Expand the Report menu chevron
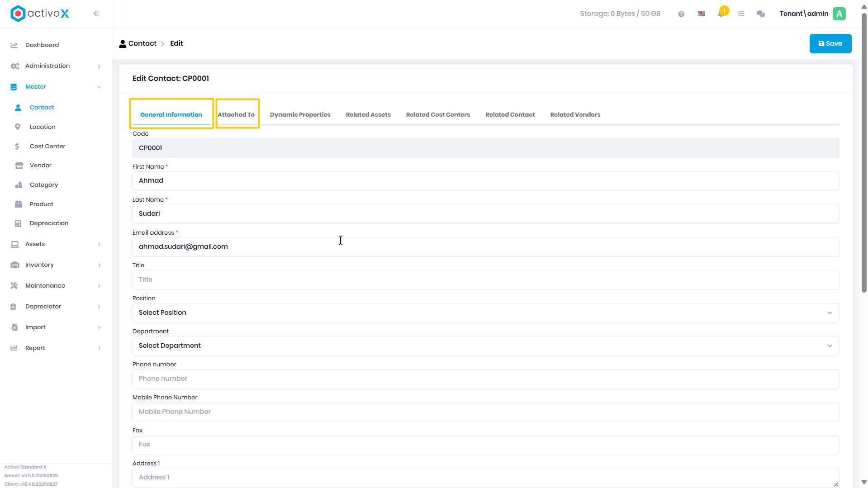The image size is (868, 488). coord(99,349)
